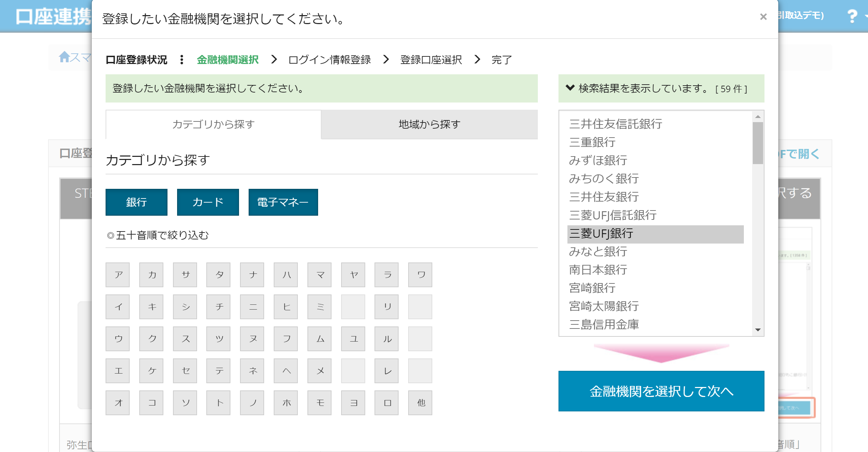
Task: Select the kana filter シ
Action: [185, 307]
